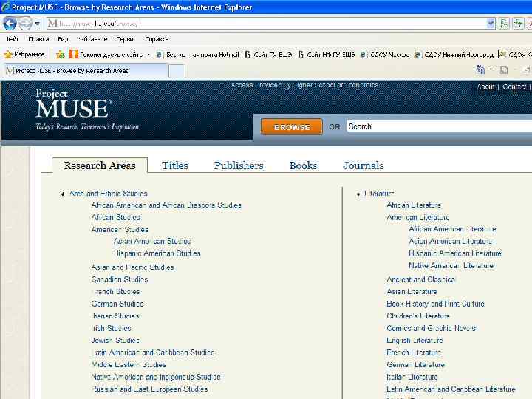Open Book History and Print Culture link
Viewport: 532px width, 399px height.
coord(435,304)
